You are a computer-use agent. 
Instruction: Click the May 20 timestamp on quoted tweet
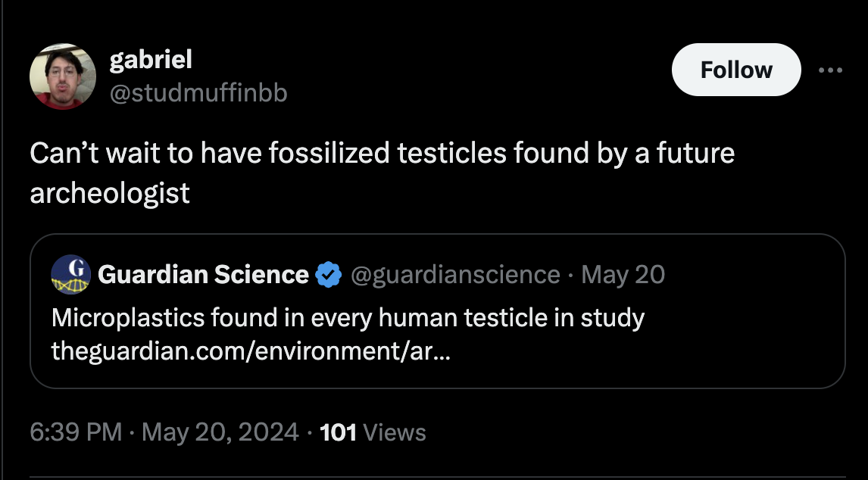(x=622, y=275)
